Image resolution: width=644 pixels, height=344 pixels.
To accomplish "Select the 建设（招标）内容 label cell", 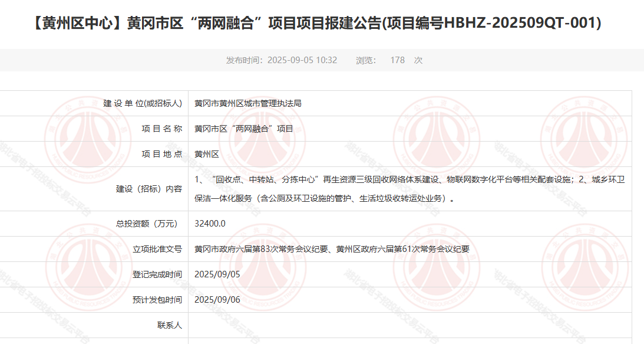I will (x=149, y=189).
